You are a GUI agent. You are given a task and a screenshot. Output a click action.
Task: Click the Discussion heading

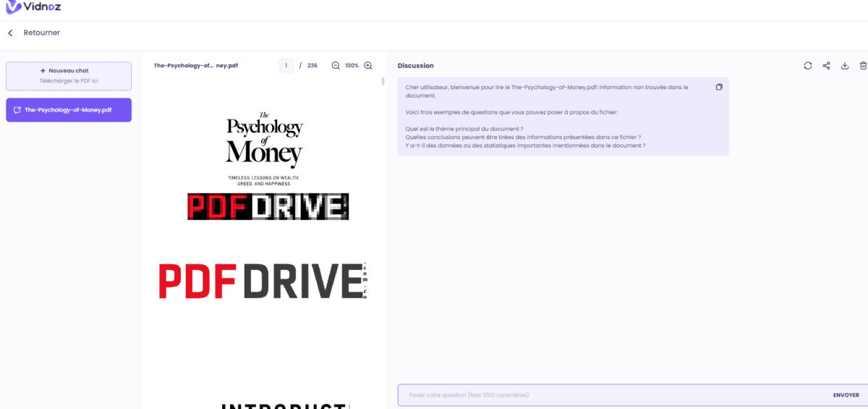(416, 66)
